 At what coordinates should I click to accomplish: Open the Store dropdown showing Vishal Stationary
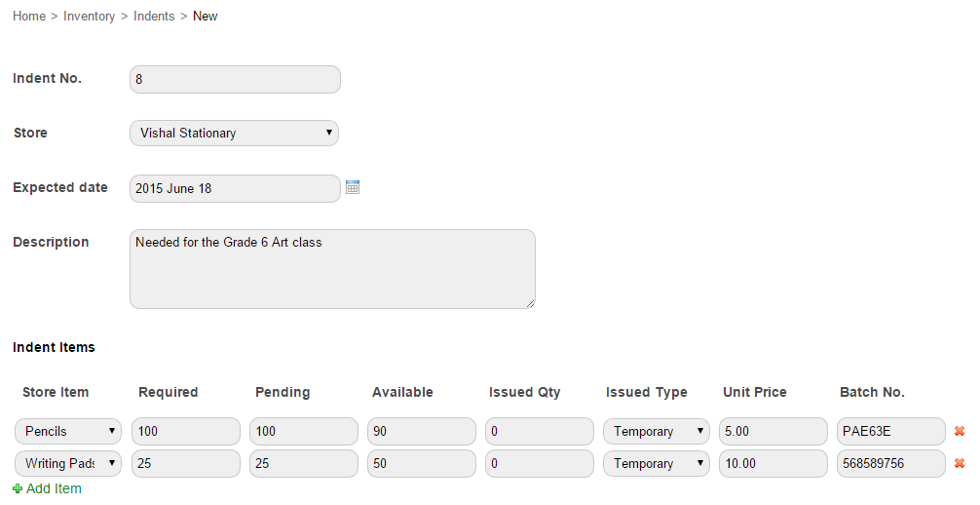[235, 134]
